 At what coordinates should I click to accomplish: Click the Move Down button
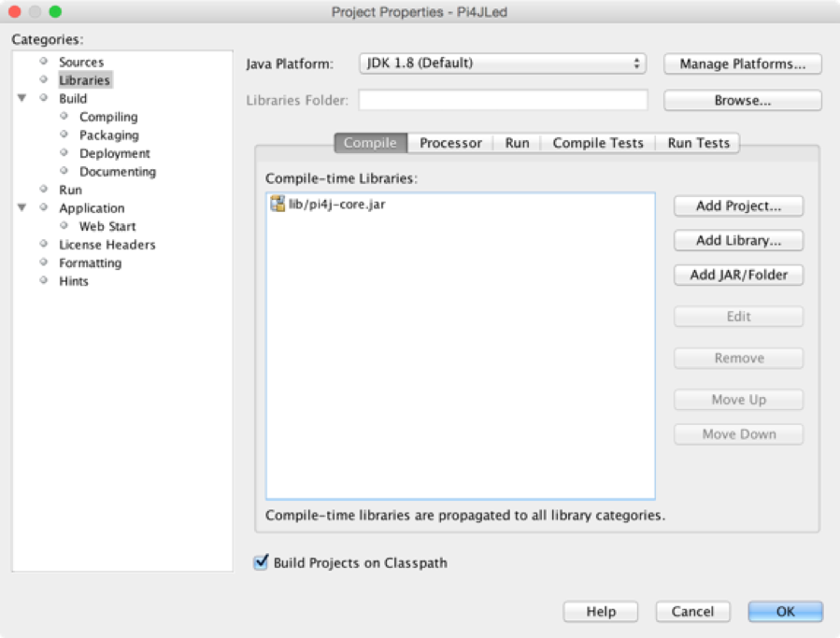739,434
